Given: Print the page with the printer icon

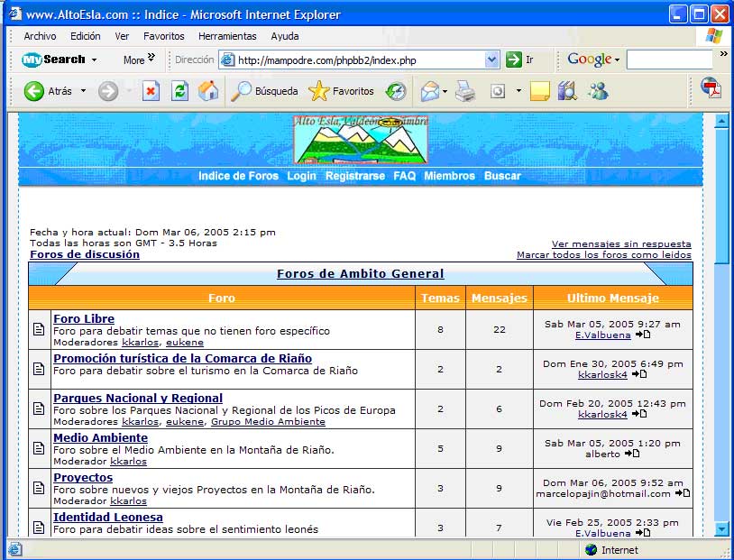Looking at the screenshot, I should [x=465, y=91].
